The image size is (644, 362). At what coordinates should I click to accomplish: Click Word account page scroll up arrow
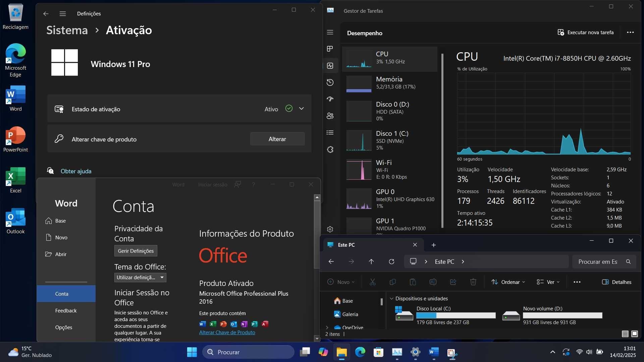pyautogui.click(x=317, y=198)
